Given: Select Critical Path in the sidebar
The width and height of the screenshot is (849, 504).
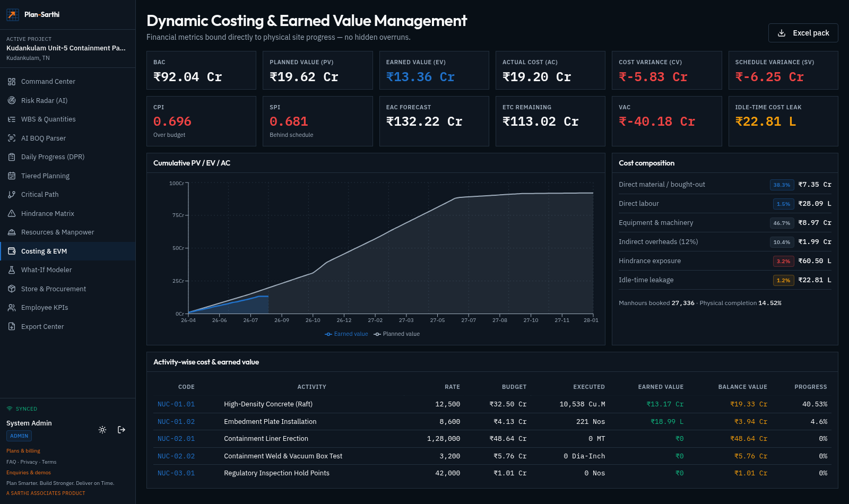Looking at the screenshot, I should (68, 195).
